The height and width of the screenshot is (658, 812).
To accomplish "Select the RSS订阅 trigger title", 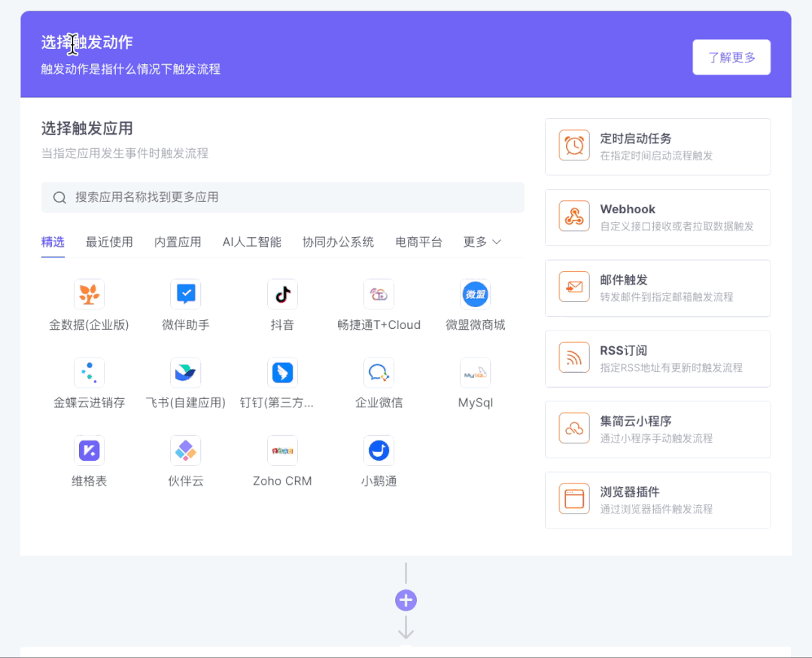I will (624, 351).
